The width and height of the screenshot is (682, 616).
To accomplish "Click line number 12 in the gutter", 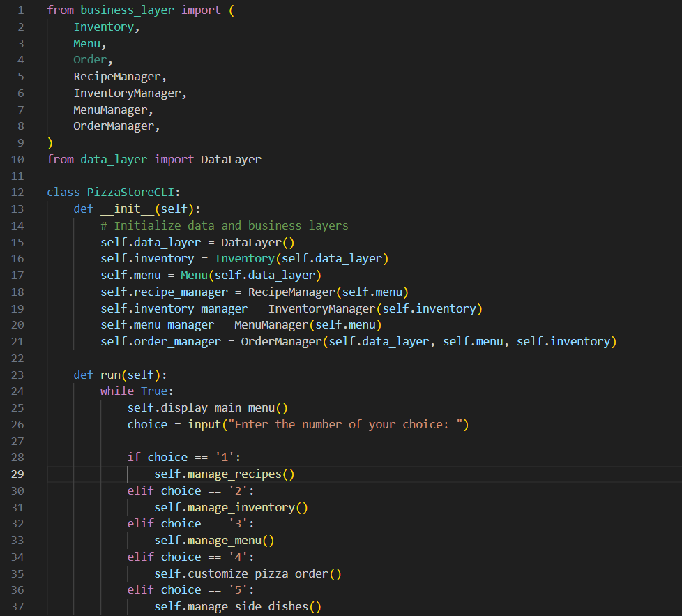I will click(x=17, y=193).
